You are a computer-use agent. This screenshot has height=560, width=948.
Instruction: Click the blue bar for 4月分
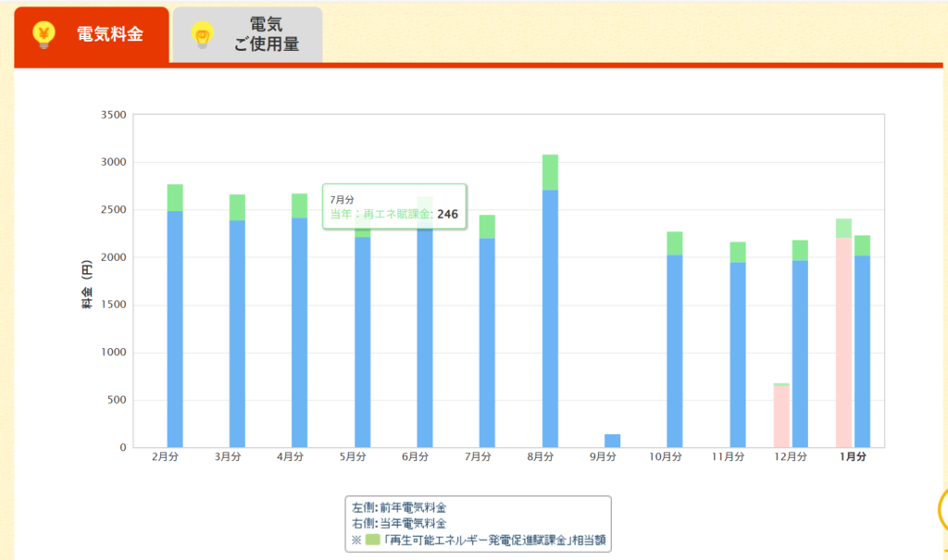click(x=299, y=333)
